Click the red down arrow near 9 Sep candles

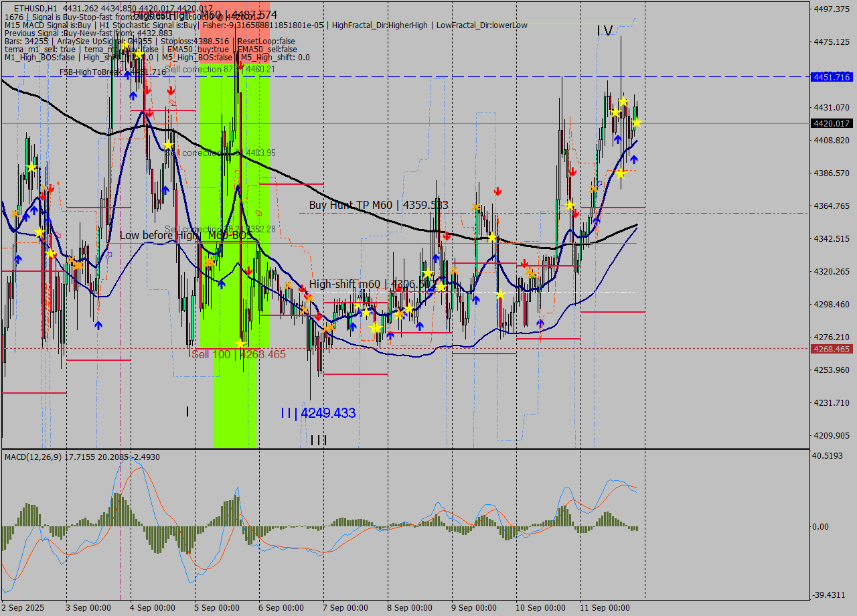pos(445,234)
